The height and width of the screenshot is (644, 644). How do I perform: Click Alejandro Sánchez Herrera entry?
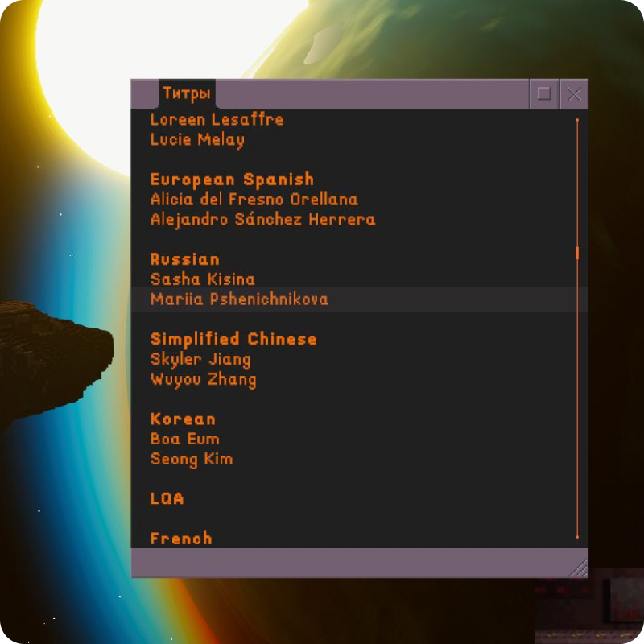[262, 219]
